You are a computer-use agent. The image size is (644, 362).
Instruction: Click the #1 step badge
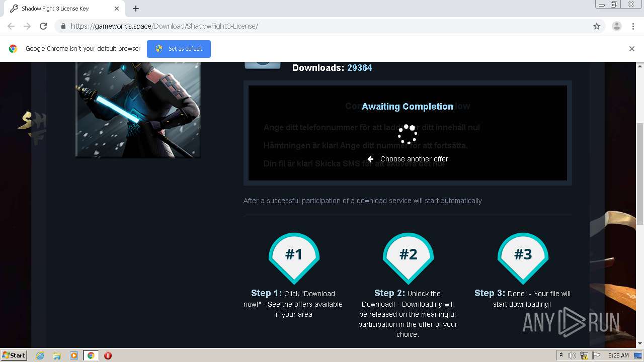(294, 258)
